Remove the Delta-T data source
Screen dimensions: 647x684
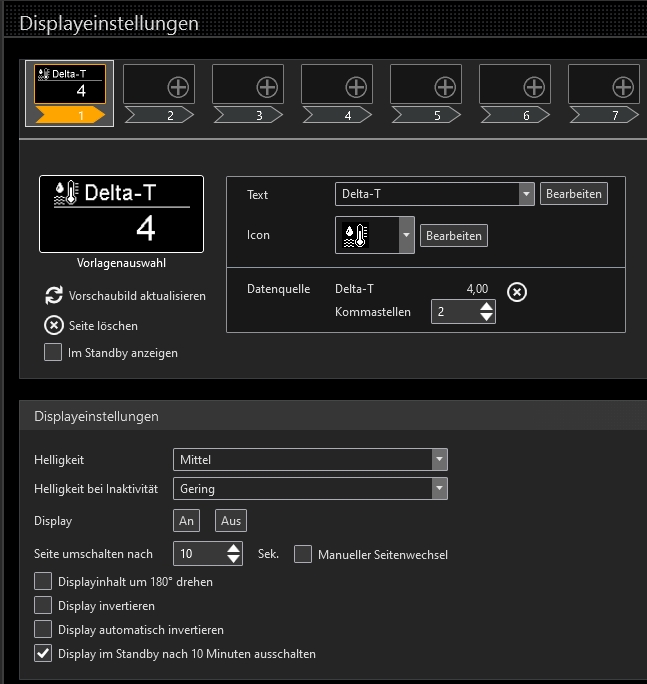[x=517, y=292]
